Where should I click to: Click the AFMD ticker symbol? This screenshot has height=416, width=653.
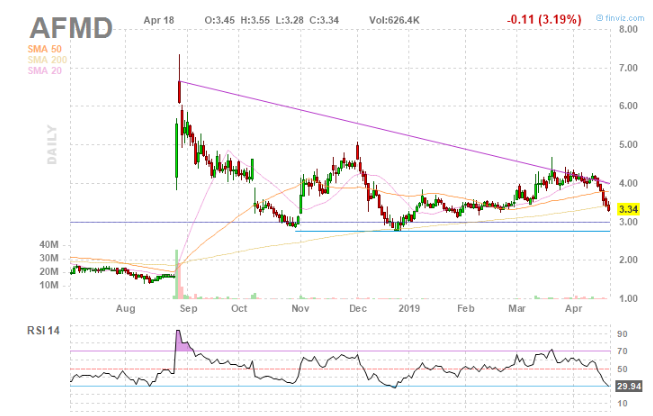click(x=71, y=28)
